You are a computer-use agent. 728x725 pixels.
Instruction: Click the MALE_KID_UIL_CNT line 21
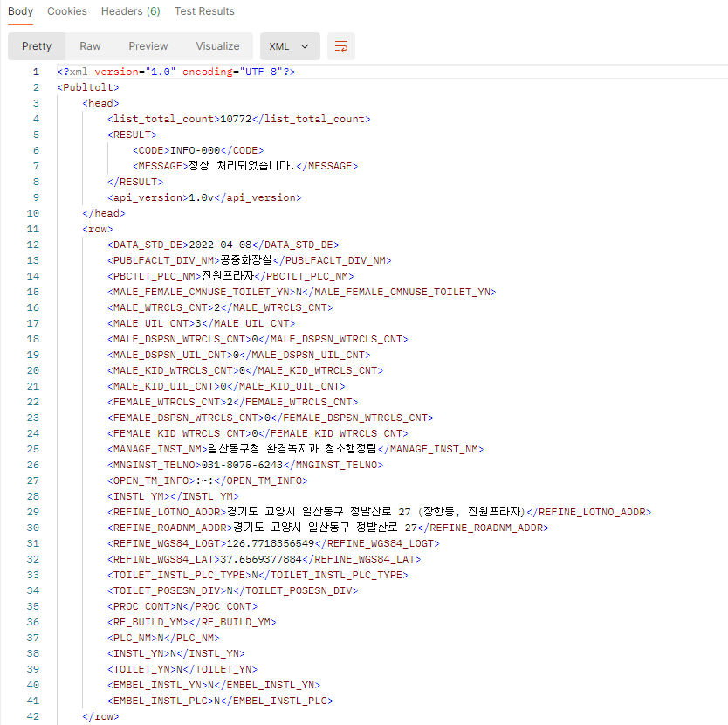coord(226,387)
